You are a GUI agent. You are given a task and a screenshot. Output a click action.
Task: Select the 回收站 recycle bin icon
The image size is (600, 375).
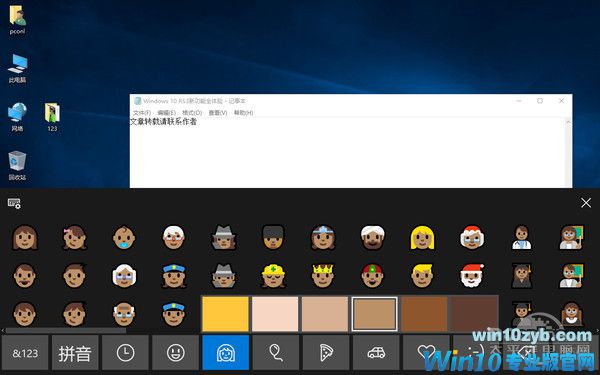click(x=17, y=166)
